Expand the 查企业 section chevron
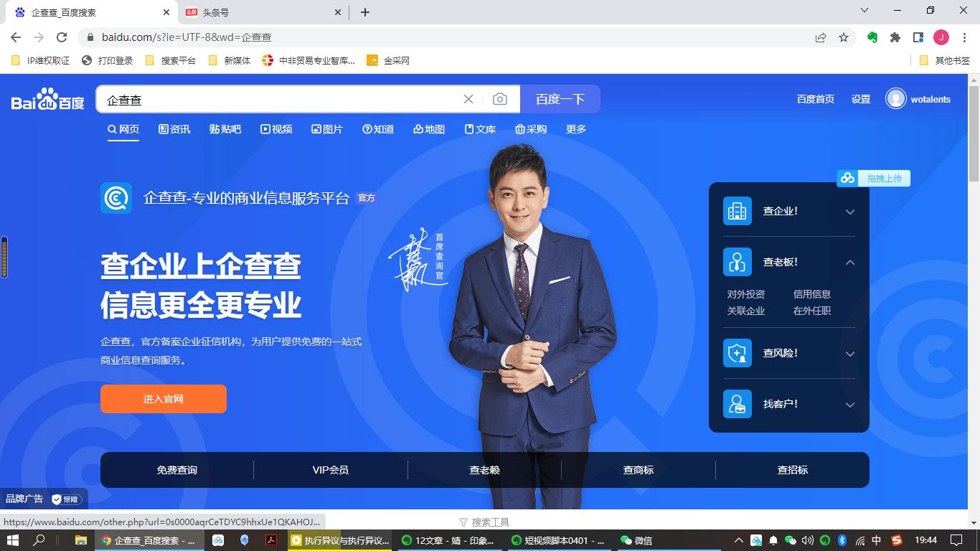Viewport: 980px width, 551px height. point(849,212)
